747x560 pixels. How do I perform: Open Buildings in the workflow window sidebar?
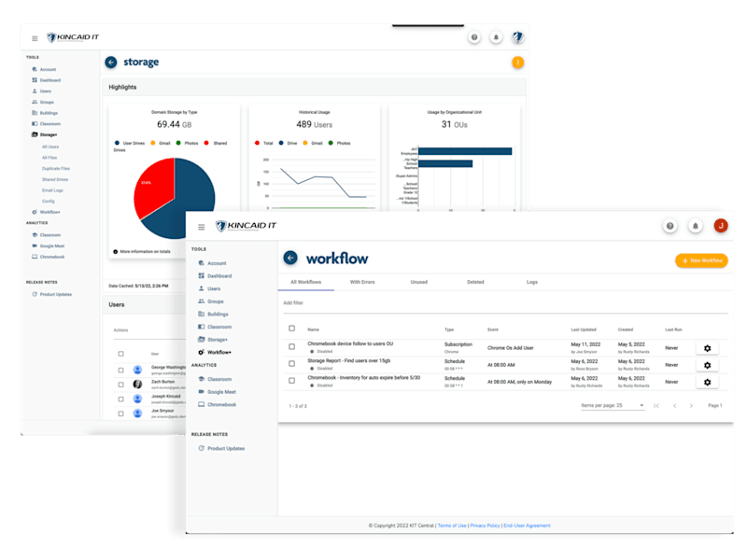[214, 315]
